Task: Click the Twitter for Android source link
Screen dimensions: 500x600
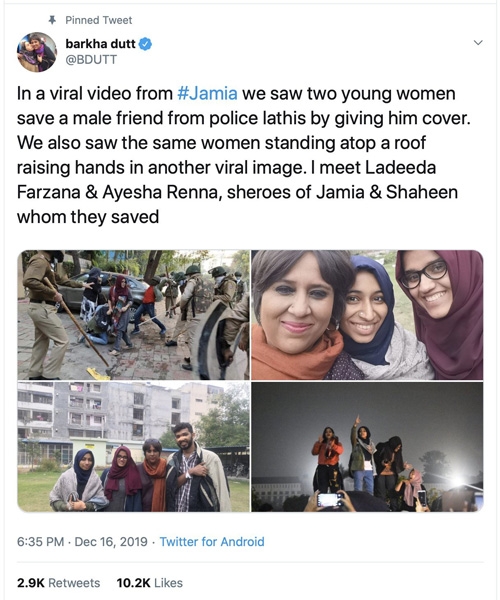Action: [x=212, y=541]
